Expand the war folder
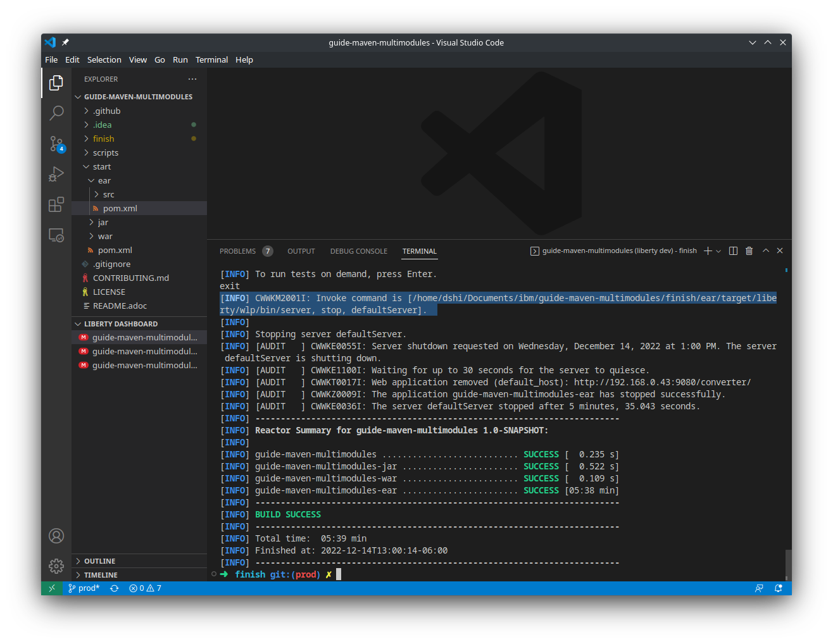The width and height of the screenshot is (833, 644). [x=139, y=236]
